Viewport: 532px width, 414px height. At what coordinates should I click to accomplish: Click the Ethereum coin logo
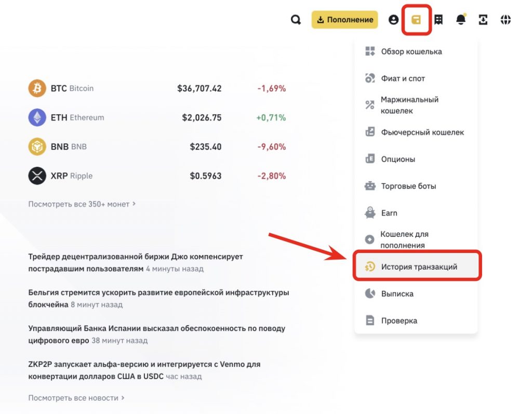[37, 117]
